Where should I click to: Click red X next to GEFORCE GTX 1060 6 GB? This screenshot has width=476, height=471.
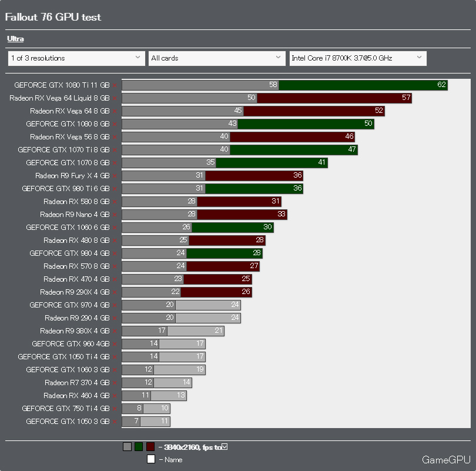(115, 228)
